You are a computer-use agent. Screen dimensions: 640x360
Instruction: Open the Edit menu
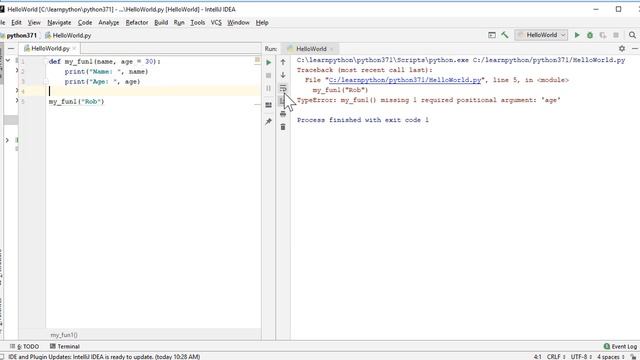click(16, 22)
